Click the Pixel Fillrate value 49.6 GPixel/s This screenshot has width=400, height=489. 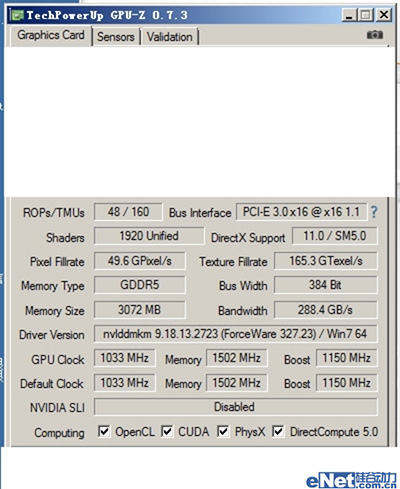point(140,261)
